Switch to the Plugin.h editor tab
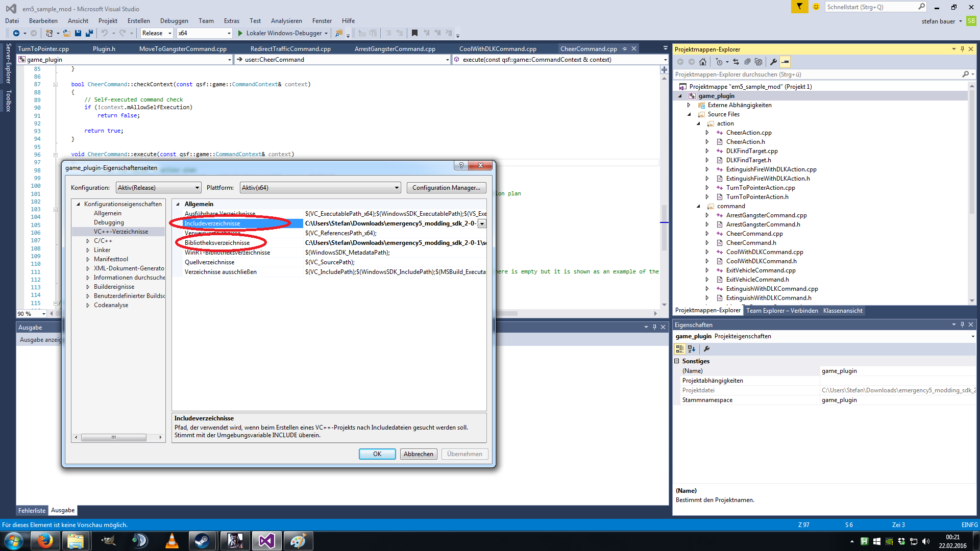This screenshot has width=980, height=551. pos(104,49)
